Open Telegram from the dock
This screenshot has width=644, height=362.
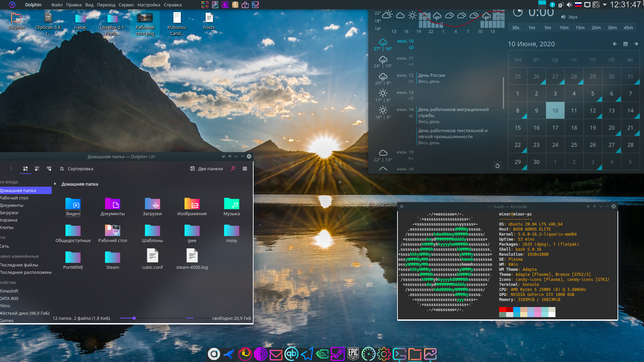[307, 354]
